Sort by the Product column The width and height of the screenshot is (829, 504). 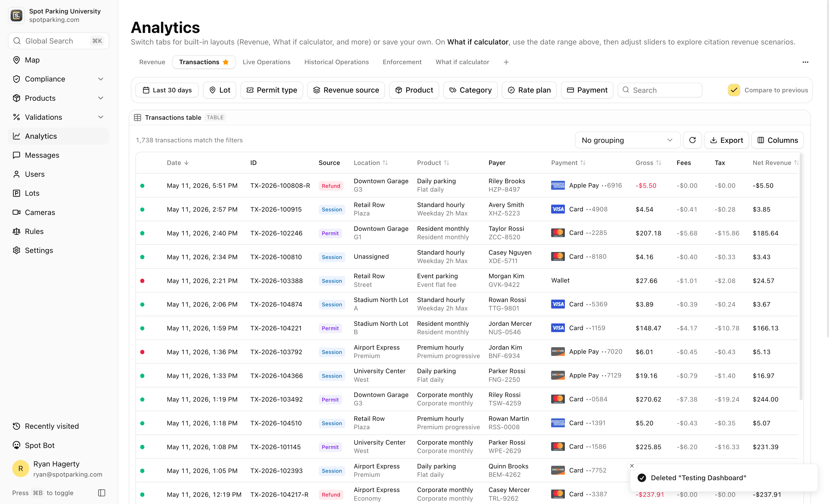(446, 163)
